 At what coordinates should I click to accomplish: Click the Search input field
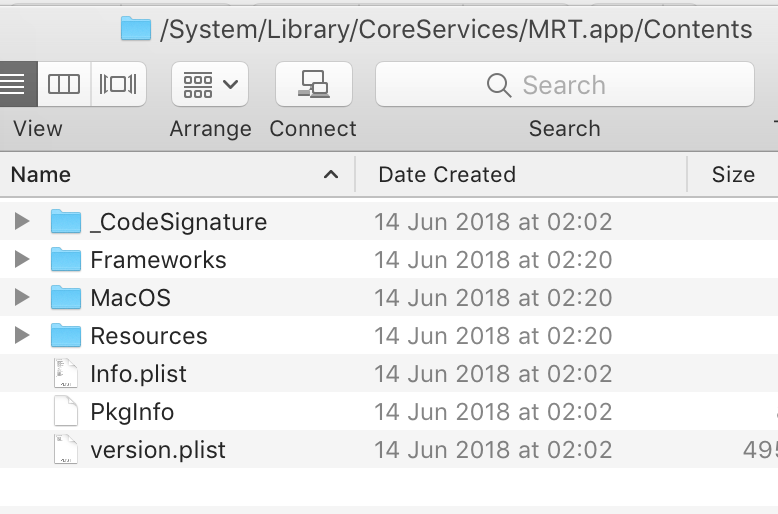point(564,85)
